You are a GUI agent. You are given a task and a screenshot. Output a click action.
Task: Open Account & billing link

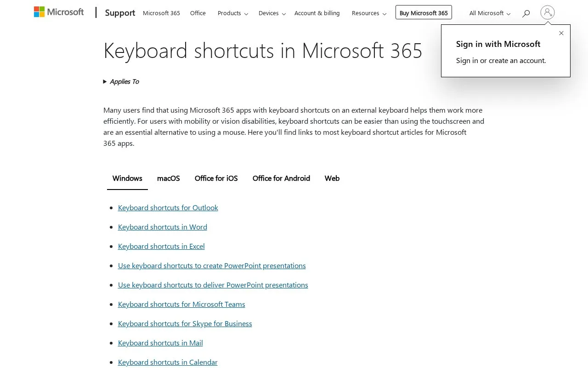pyautogui.click(x=317, y=13)
